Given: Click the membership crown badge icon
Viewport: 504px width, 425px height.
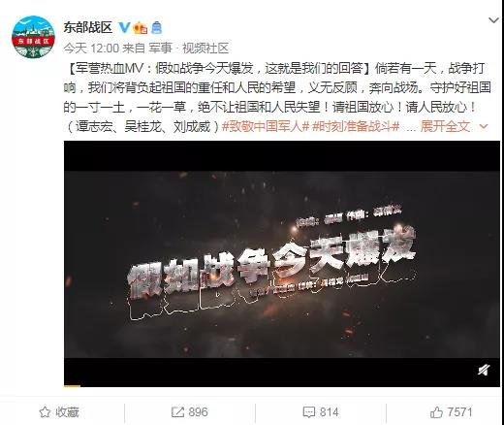Looking at the screenshot, I should tap(141, 27).
